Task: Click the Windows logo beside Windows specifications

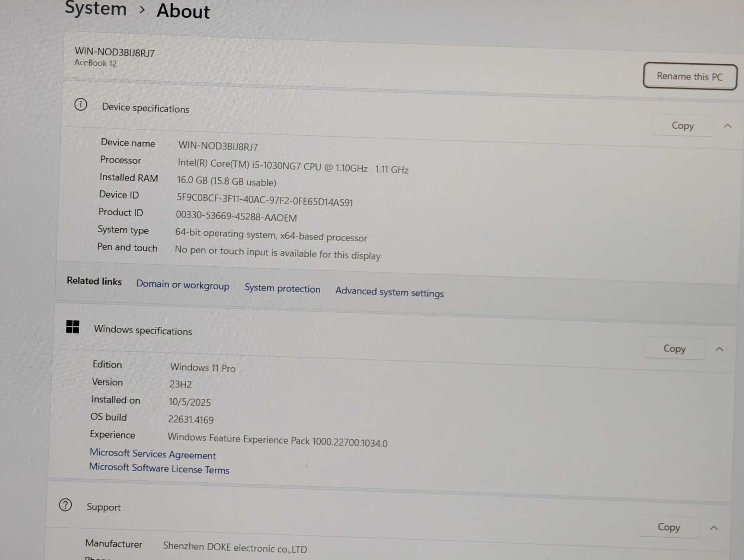Action: 73,327
